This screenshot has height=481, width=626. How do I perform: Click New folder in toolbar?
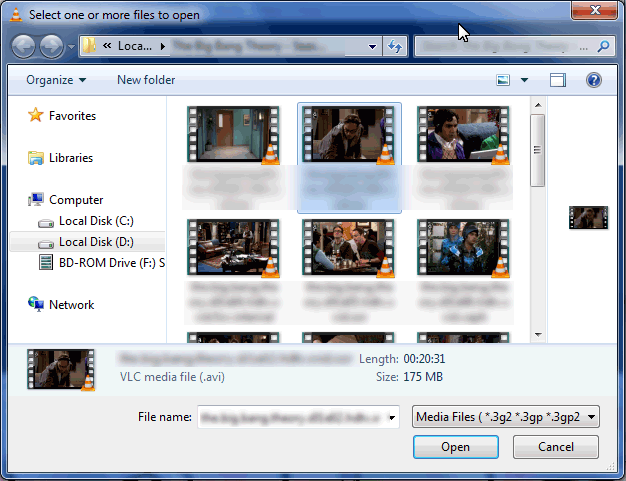tap(146, 80)
